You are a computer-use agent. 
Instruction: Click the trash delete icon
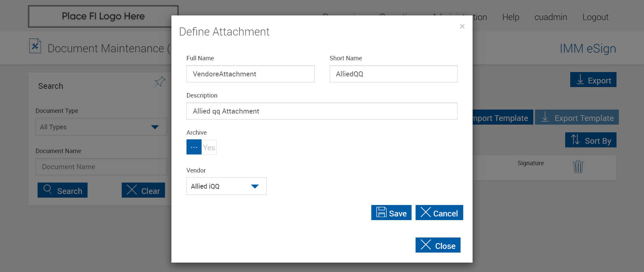tap(578, 166)
